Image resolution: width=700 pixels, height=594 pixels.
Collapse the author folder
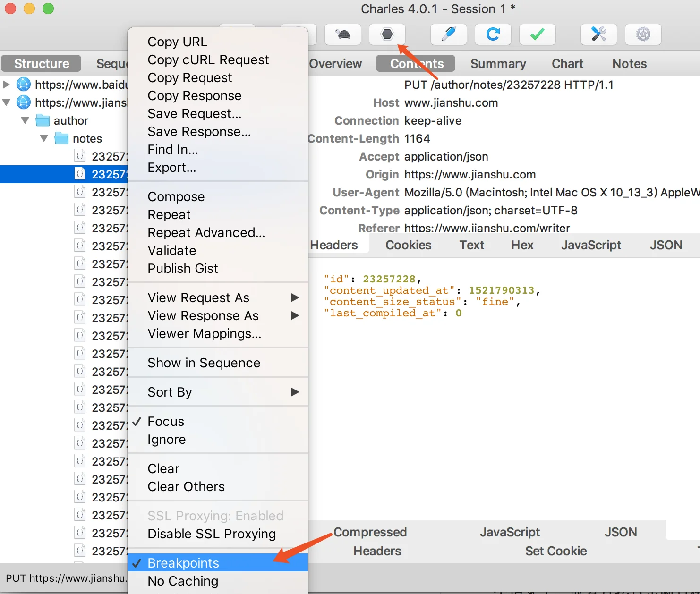pos(25,120)
